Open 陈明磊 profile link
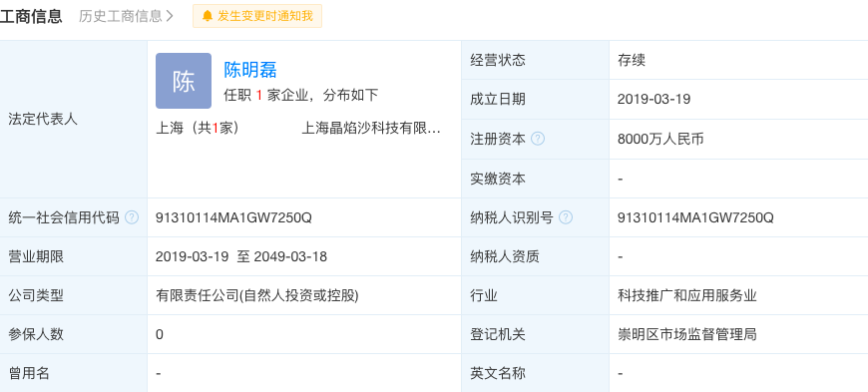 point(249,70)
